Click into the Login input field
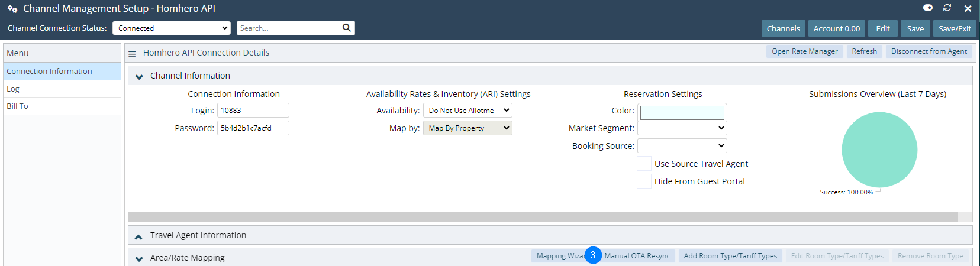 tap(253, 111)
